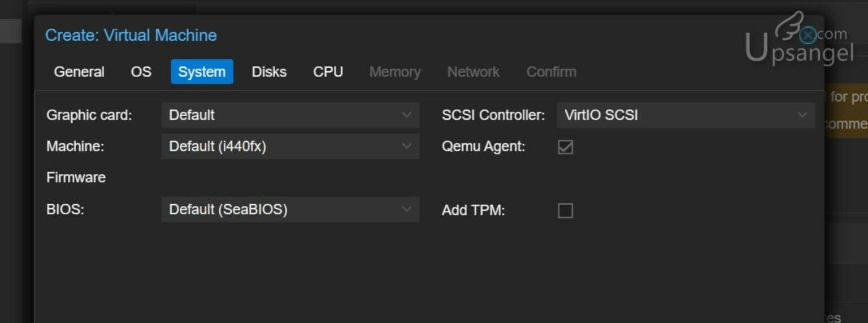
Task: Expand the Graphic card dropdown arrow
Action: tap(406, 115)
